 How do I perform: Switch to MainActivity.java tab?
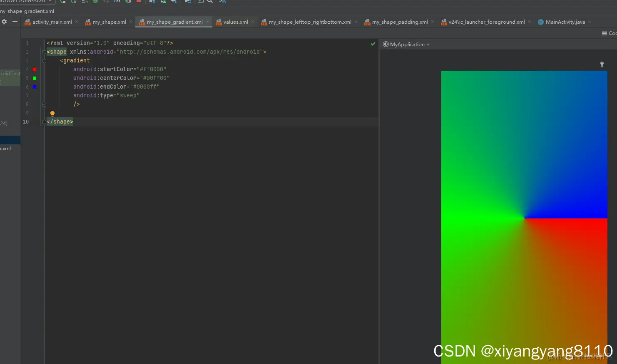coord(565,22)
